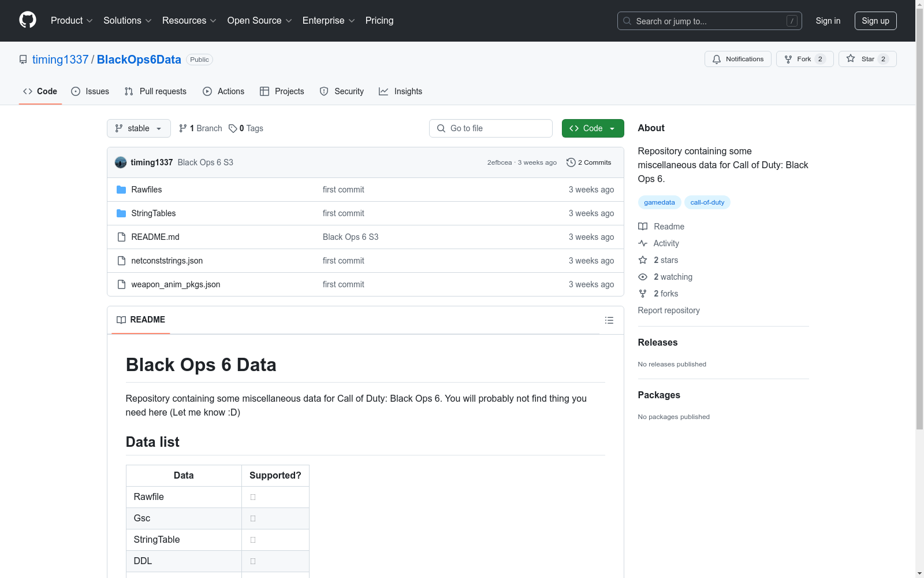Open the Security tab
Screen dimensions: 924x578
342,91
